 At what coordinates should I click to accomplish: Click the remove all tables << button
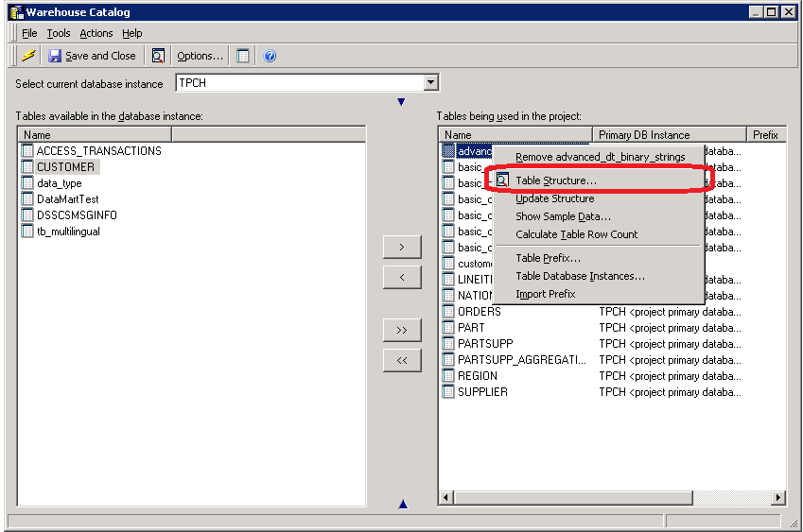click(x=402, y=360)
